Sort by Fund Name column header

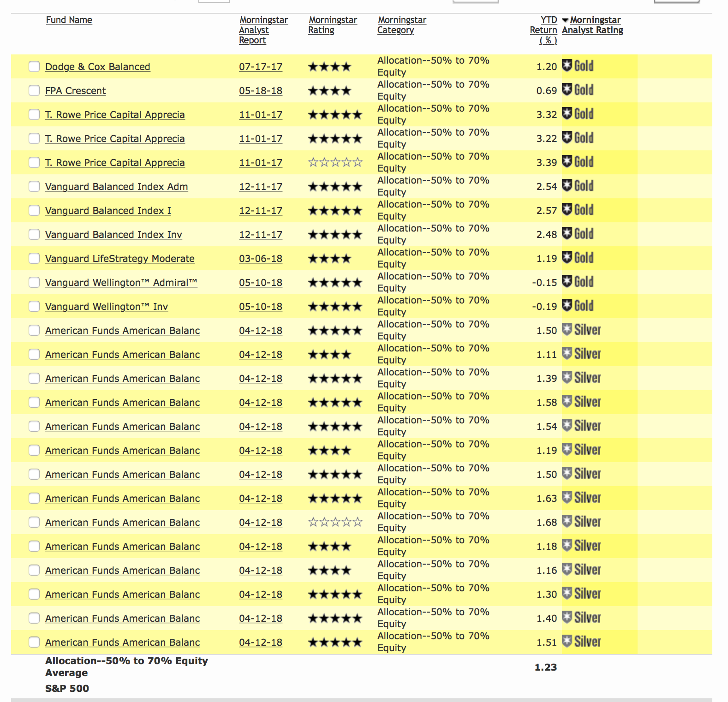point(69,20)
